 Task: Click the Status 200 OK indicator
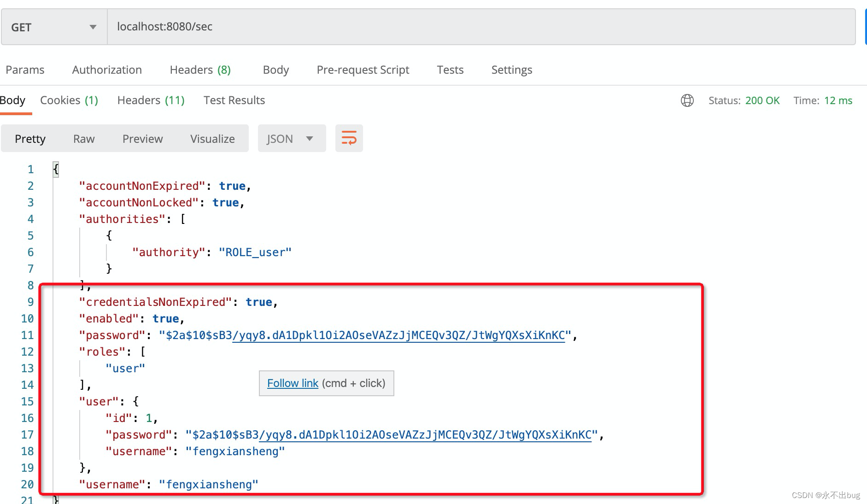(744, 100)
